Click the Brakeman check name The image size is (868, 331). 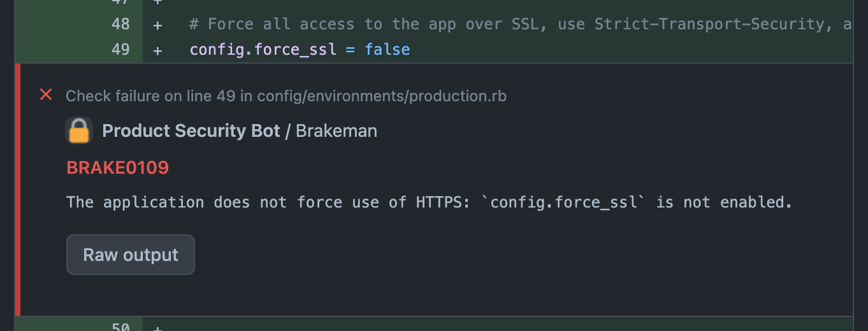(x=336, y=131)
